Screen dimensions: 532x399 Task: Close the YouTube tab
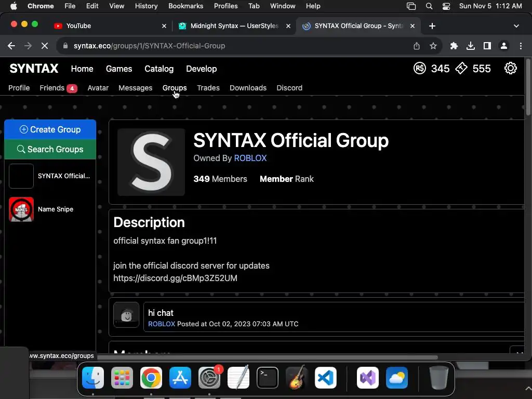164,26
